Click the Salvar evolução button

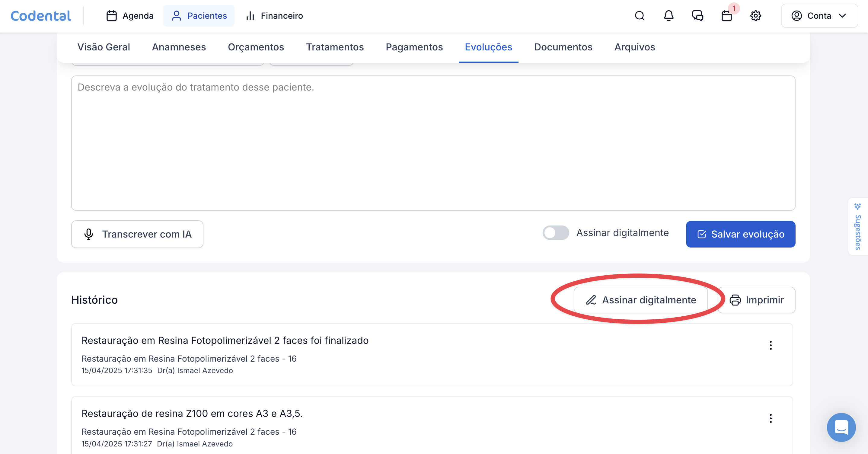pos(740,234)
